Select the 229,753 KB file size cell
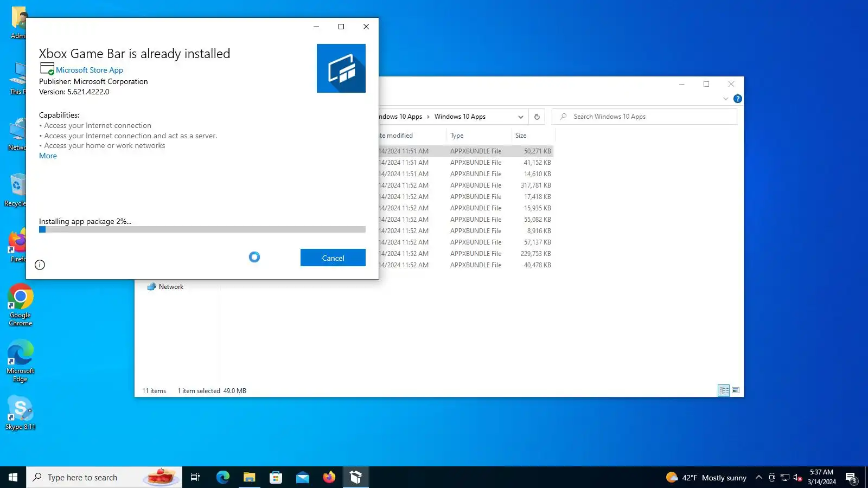This screenshot has width=868, height=488. [535, 254]
